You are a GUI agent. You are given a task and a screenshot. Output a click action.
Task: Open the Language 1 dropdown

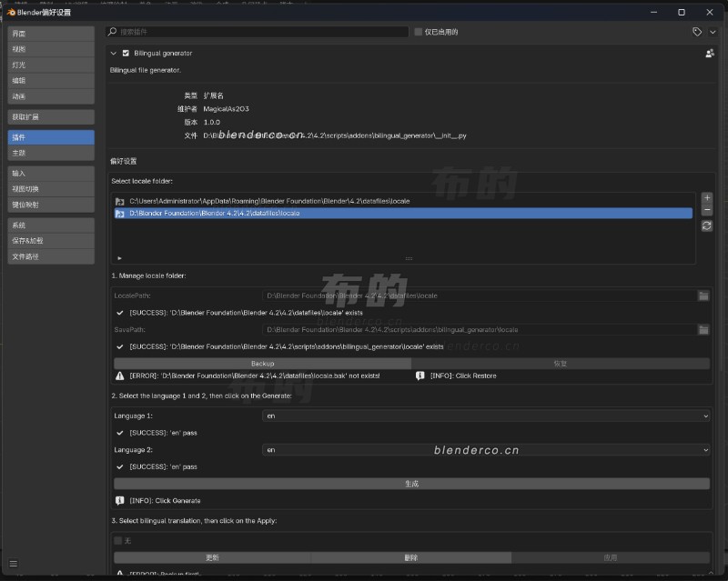(486, 416)
